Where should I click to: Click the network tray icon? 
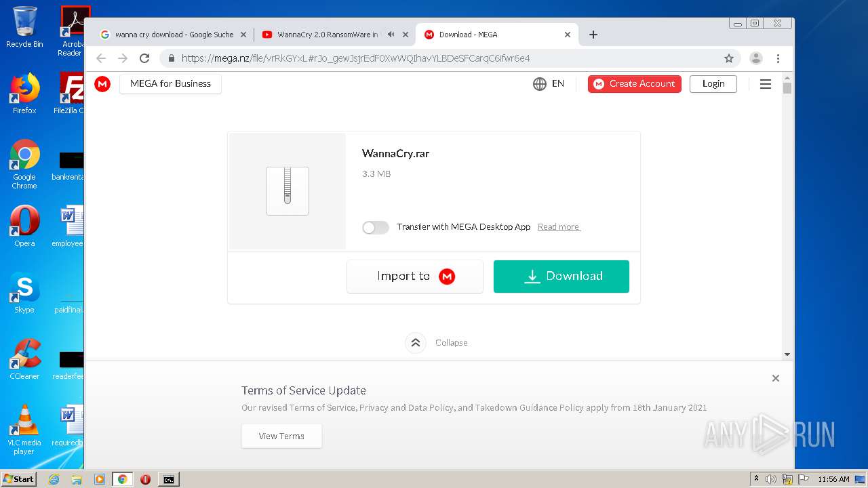(x=787, y=479)
